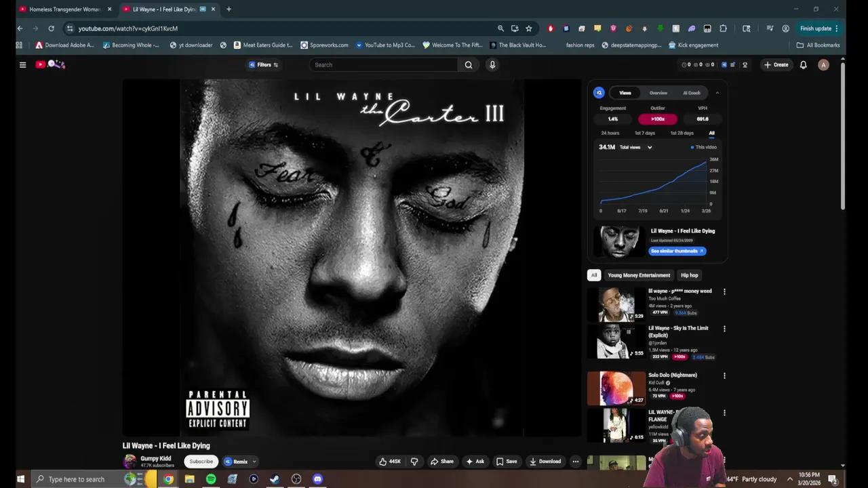Open the Kick engagement bookmark

tap(693, 45)
